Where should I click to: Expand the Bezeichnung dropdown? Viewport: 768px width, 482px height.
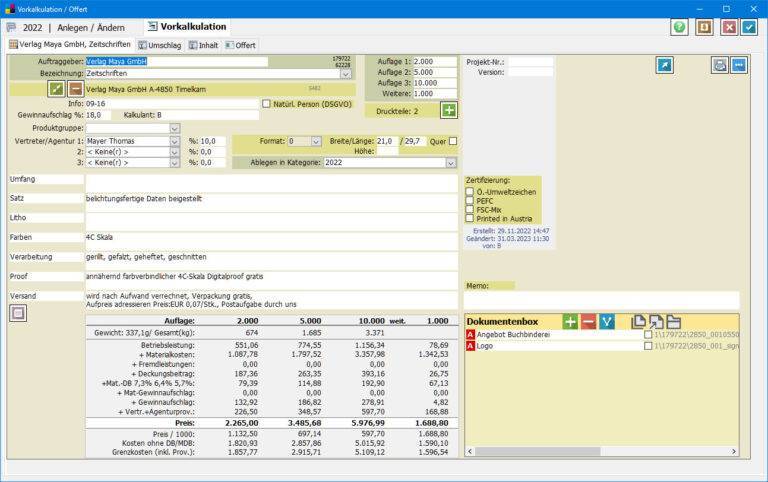click(346, 73)
